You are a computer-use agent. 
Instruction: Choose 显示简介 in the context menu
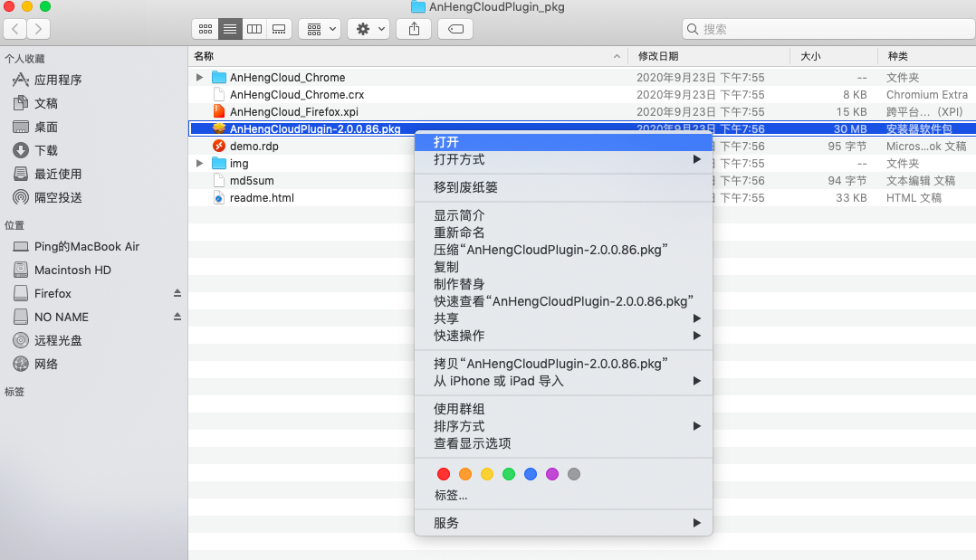tap(563, 215)
